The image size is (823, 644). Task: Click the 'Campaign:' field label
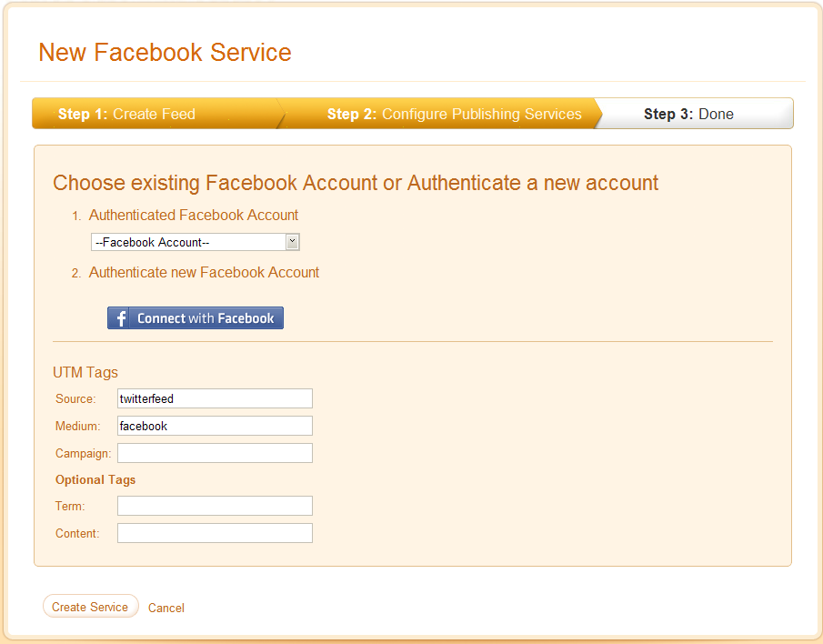(x=84, y=454)
